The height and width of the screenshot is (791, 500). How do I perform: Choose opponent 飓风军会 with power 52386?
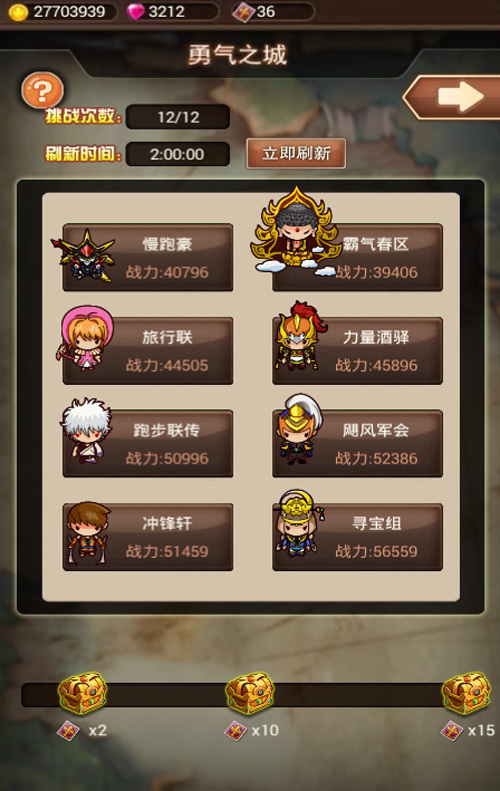coord(357,443)
